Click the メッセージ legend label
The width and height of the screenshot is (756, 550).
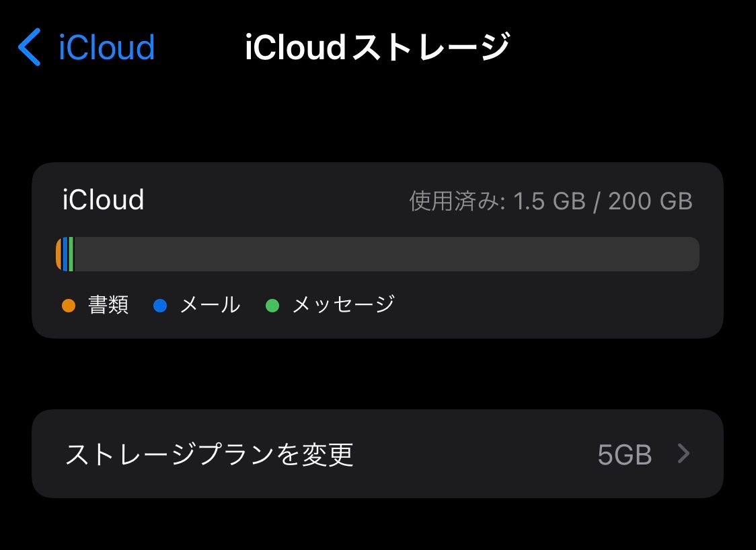pos(343,306)
